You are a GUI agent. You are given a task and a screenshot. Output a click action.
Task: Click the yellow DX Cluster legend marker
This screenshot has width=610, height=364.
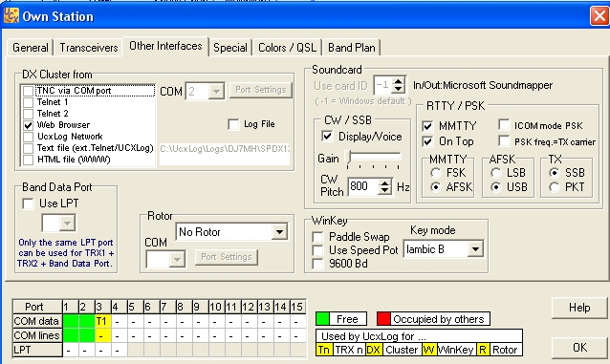(374, 350)
